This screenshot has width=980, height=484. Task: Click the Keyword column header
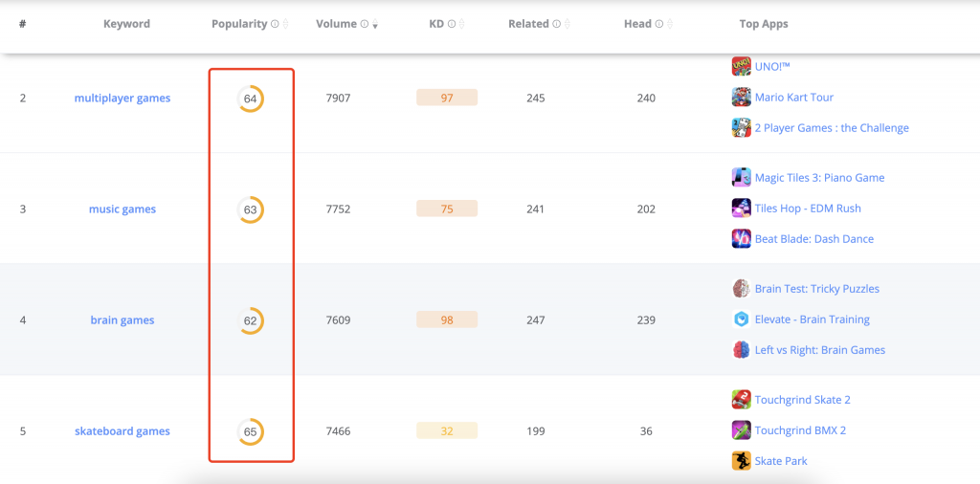click(x=126, y=24)
